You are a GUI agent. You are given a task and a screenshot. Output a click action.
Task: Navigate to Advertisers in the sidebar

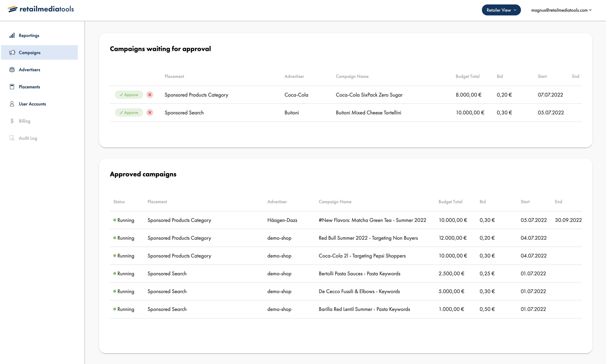click(x=29, y=70)
